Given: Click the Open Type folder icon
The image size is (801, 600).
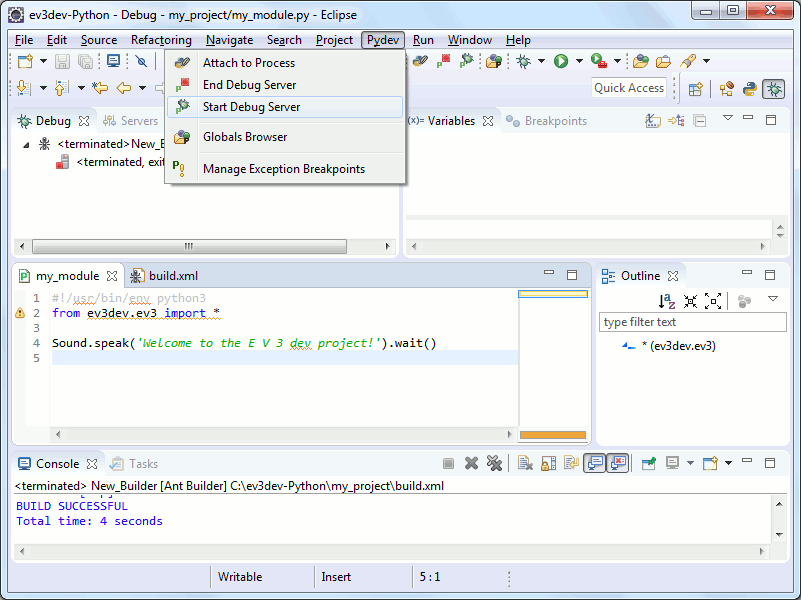Looking at the screenshot, I should point(641,61).
